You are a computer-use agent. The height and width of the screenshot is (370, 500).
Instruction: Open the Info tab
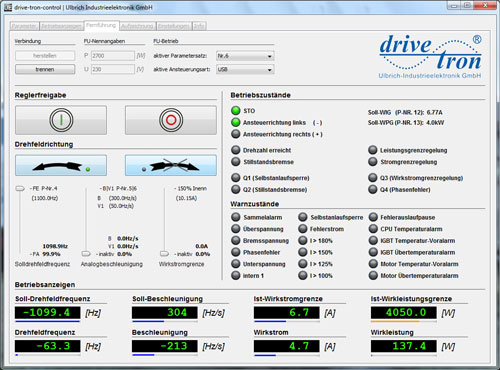coord(199,26)
